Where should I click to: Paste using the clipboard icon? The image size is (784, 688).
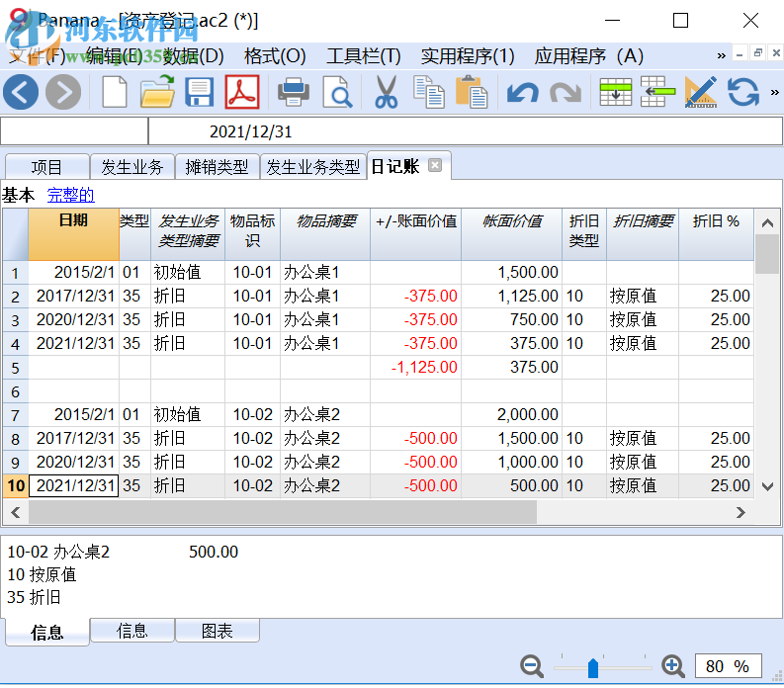coord(472,92)
